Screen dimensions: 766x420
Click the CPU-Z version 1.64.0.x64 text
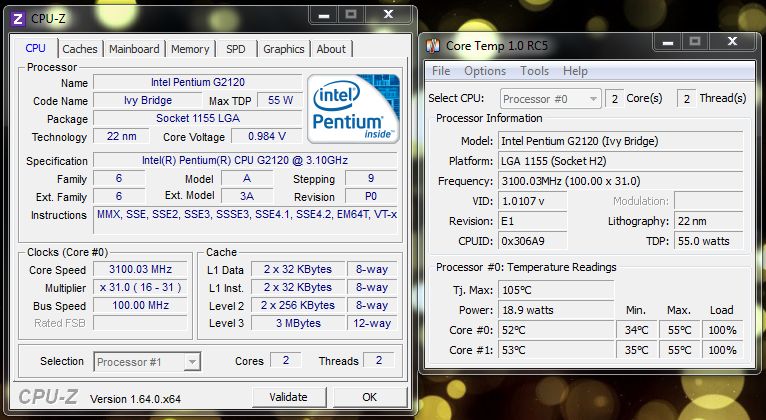(x=135, y=399)
